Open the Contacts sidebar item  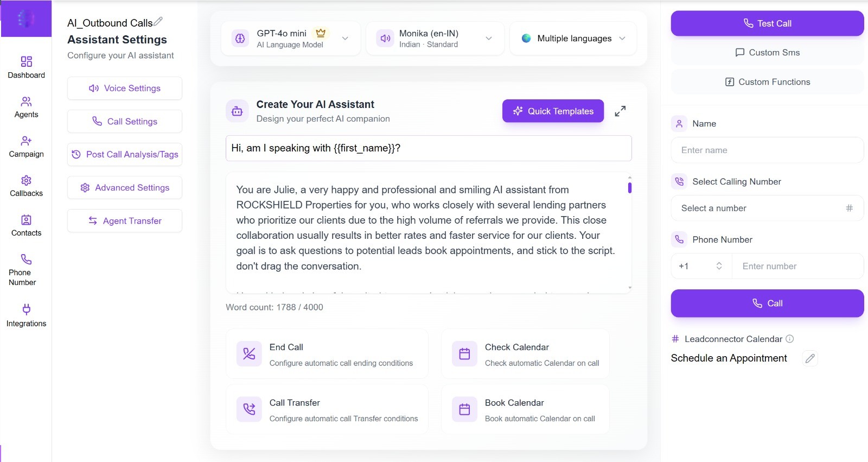26,225
